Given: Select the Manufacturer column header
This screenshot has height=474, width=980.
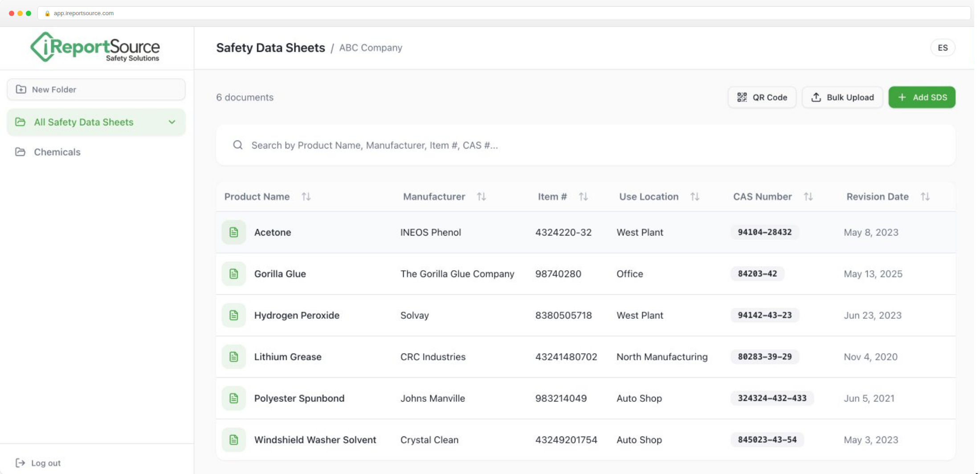Looking at the screenshot, I should [x=434, y=196].
